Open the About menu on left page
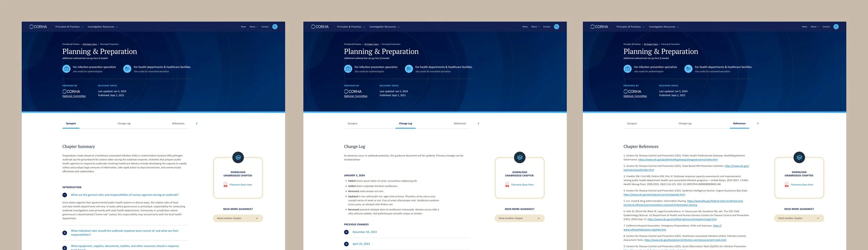Screen dimensions: 868x250 (x=254, y=27)
